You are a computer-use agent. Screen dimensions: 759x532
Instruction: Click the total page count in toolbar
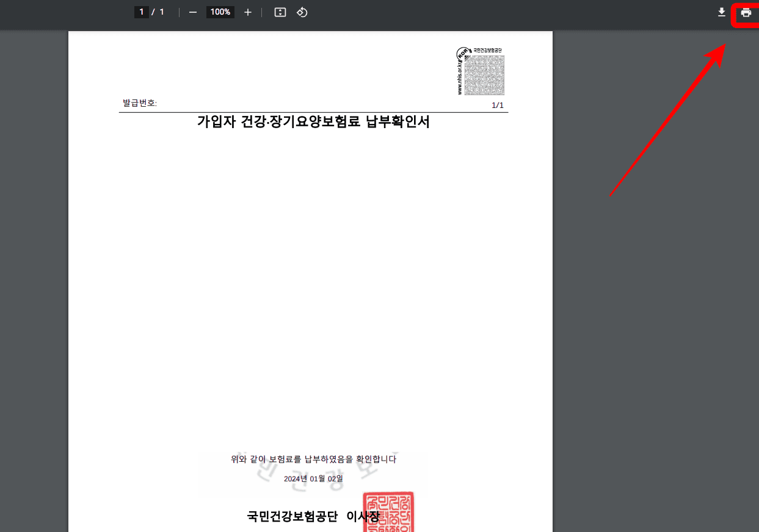tap(162, 12)
